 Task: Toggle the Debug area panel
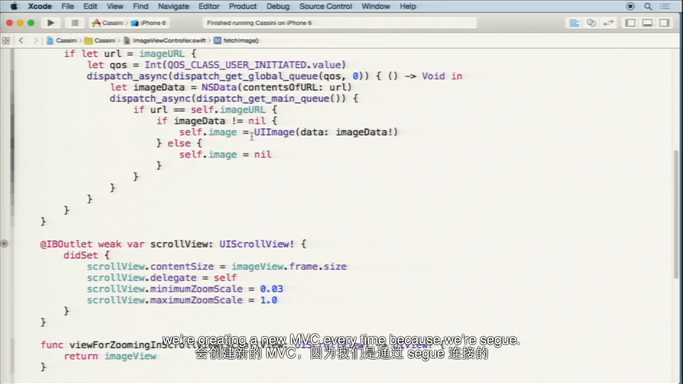647,23
